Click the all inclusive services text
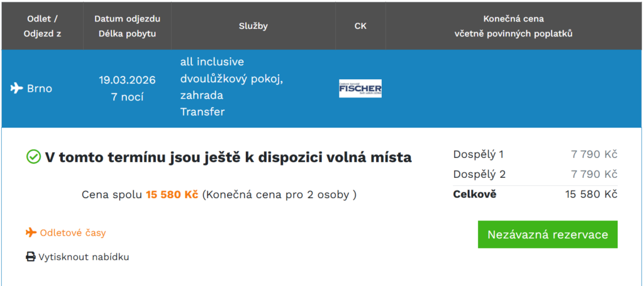The image size is (644, 286). pos(212,62)
